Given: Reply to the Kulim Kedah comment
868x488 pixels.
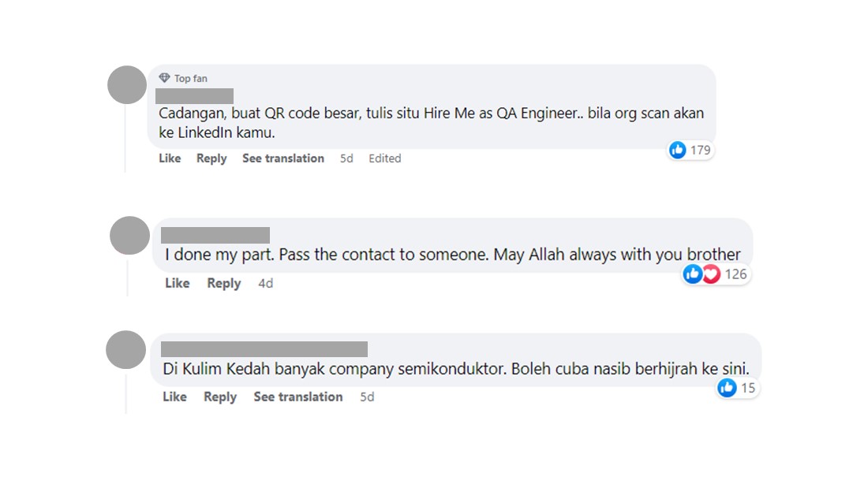Looking at the screenshot, I should 220,397.
